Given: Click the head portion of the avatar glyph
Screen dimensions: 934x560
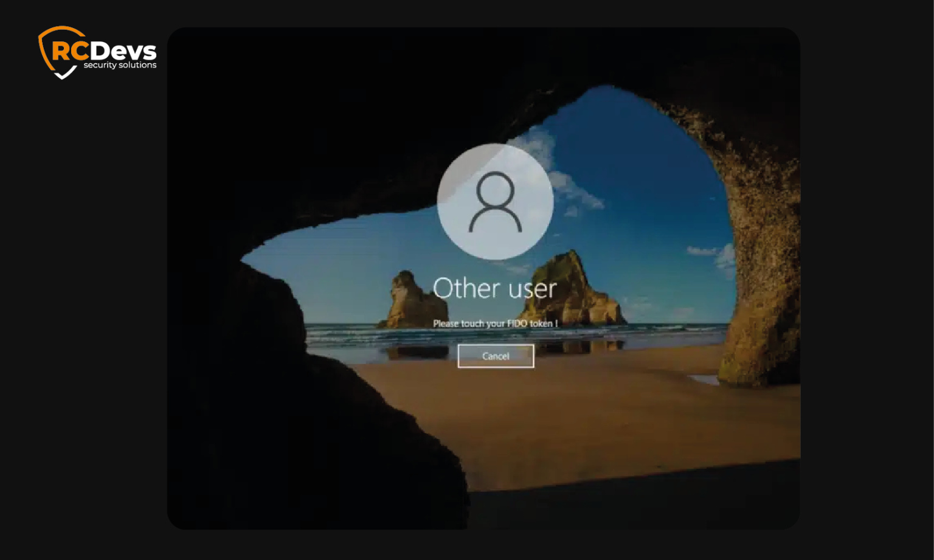Looking at the screenshot, I should pyautogui.click(x=495, y=188).
